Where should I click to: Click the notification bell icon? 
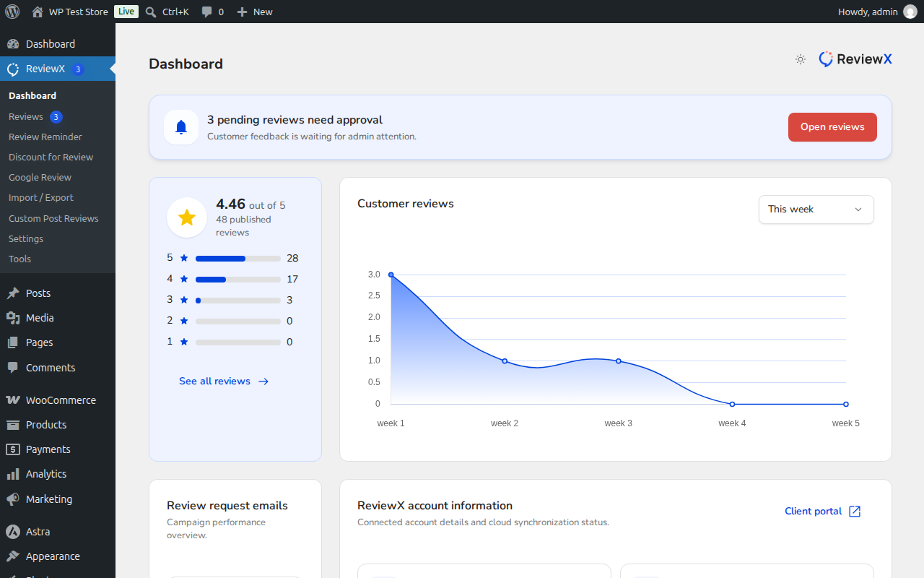(181, 127)
